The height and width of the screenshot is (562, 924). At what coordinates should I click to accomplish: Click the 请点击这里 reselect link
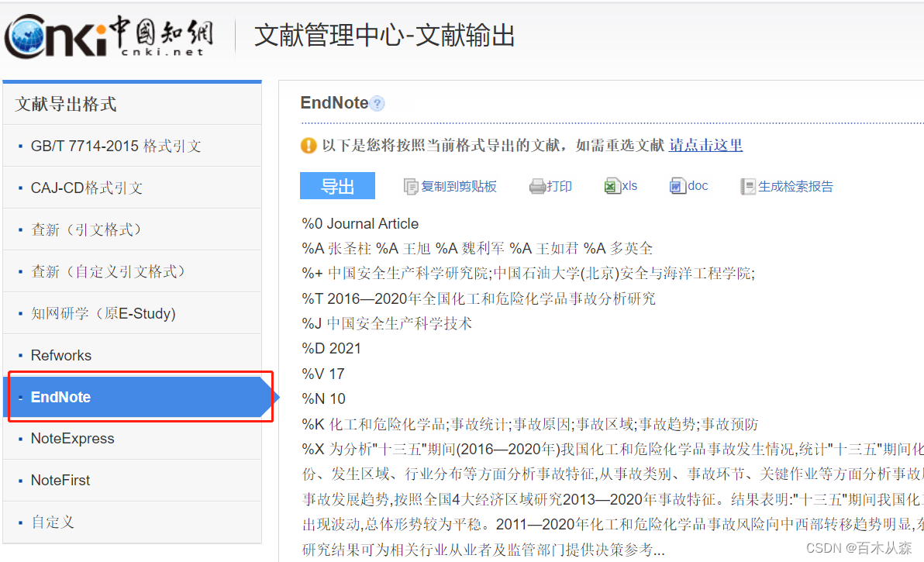point(706,145)
